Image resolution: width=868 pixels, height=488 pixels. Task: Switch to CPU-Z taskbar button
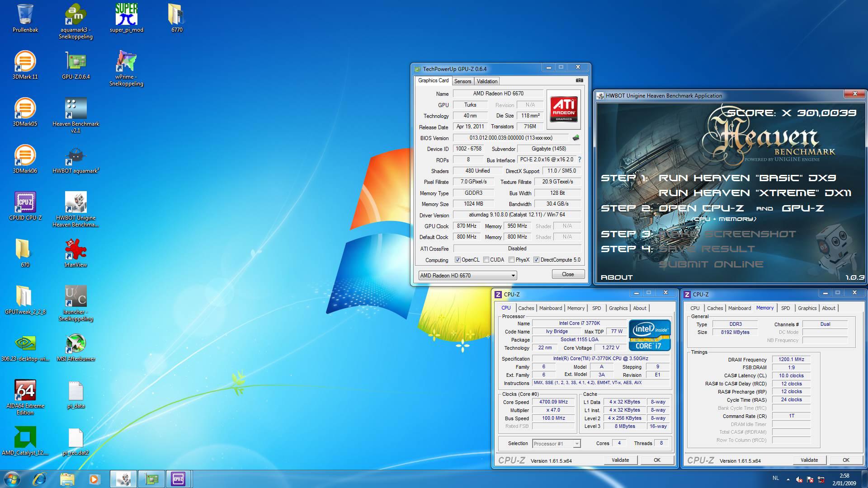click(x=178, y=479)
